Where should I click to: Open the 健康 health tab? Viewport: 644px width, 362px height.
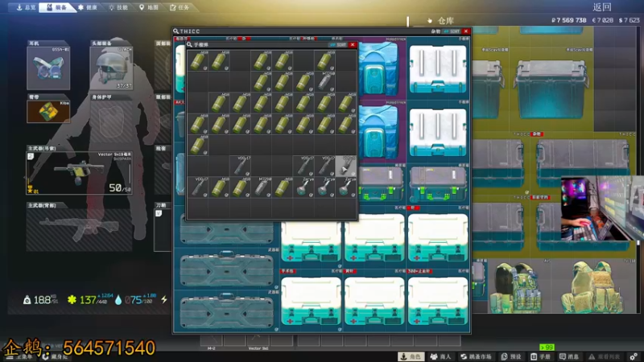coord(88,7)
